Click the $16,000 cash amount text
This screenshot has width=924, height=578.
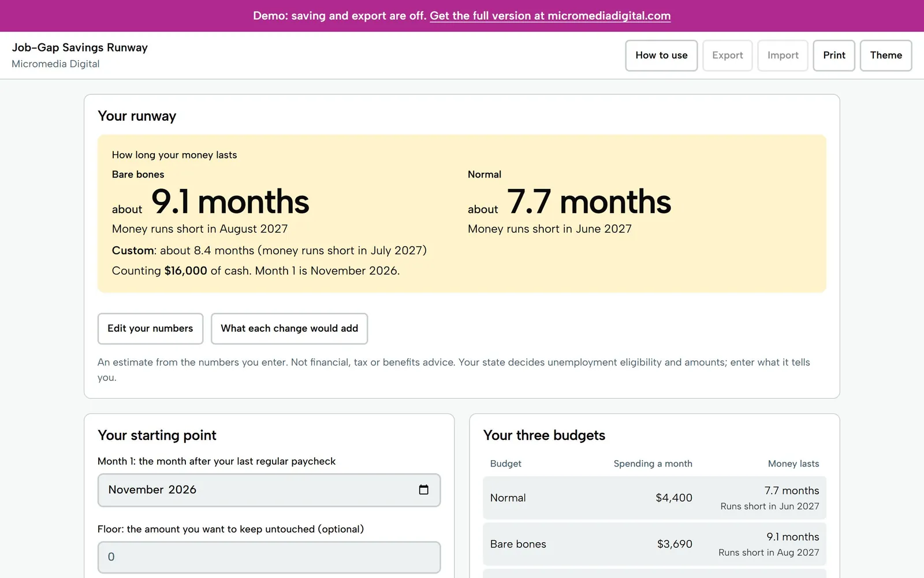[185, 271]
